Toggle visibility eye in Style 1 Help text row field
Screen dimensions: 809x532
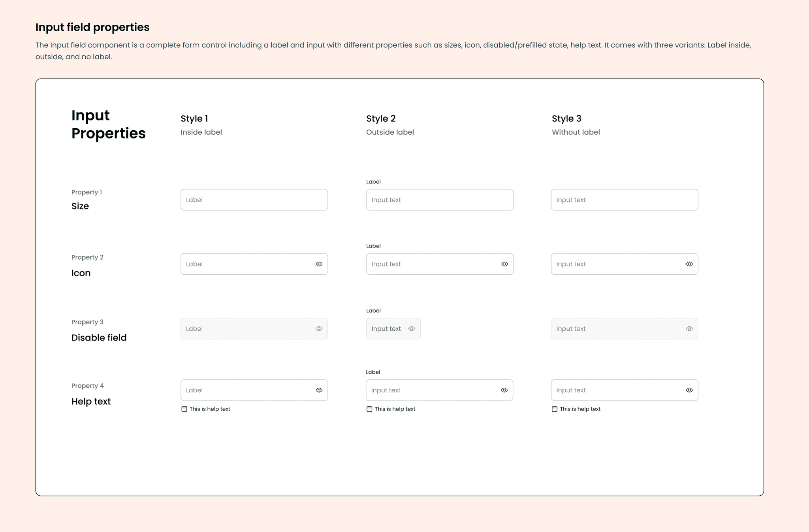pos(319,390)
